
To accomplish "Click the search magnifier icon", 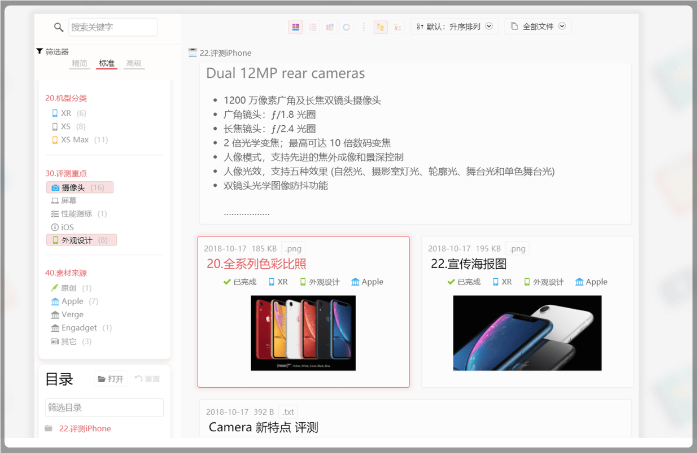I will 58,27.
